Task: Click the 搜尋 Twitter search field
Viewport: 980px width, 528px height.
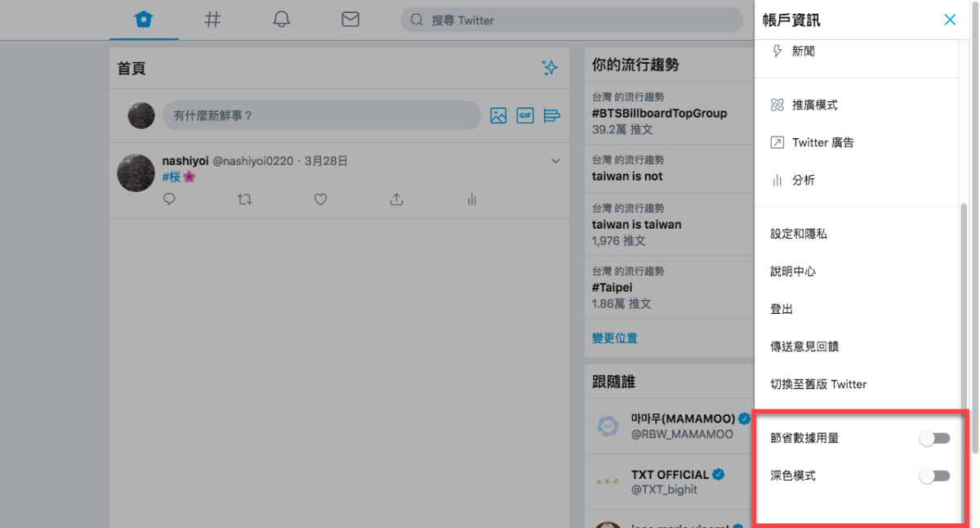Action: [572, 20]
